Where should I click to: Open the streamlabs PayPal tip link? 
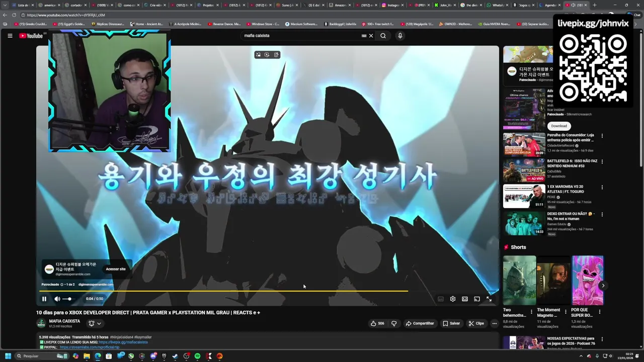click(x=90, y=347)
